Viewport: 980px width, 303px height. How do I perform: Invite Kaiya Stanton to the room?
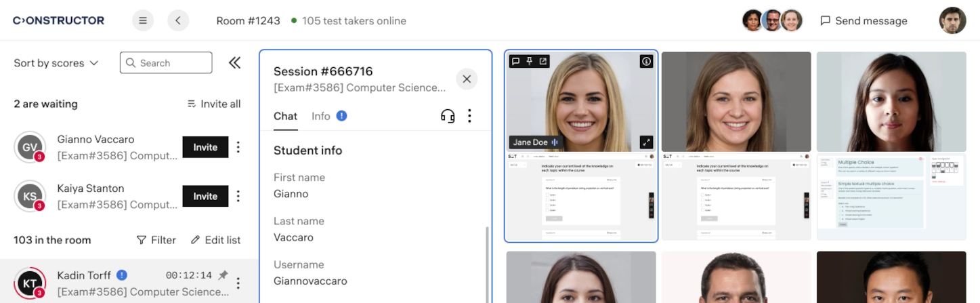pos(205,196)
